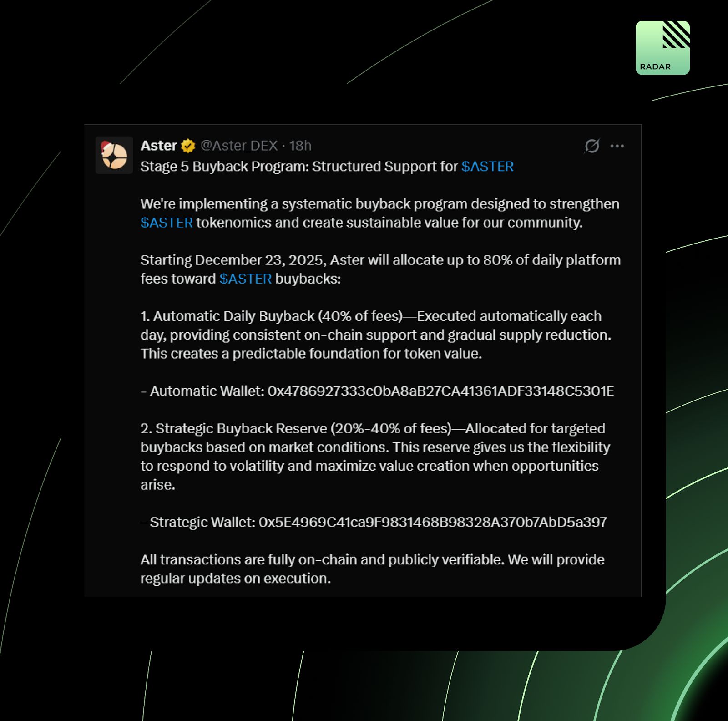This screenshot has width=728, height=721.
Task: Click $ASTER before the word buybacks
Action: tap(246, 279)
